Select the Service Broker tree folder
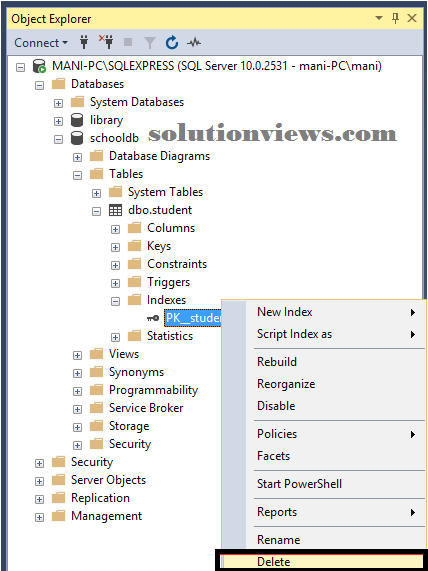This screenshot has height=571, width=428. (x=146, y=408)
